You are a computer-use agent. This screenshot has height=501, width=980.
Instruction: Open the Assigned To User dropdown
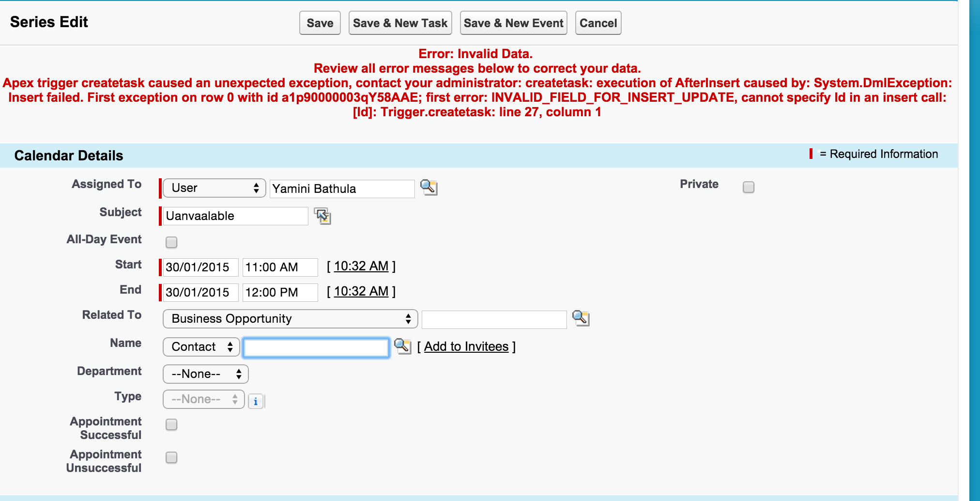point(214,188)
